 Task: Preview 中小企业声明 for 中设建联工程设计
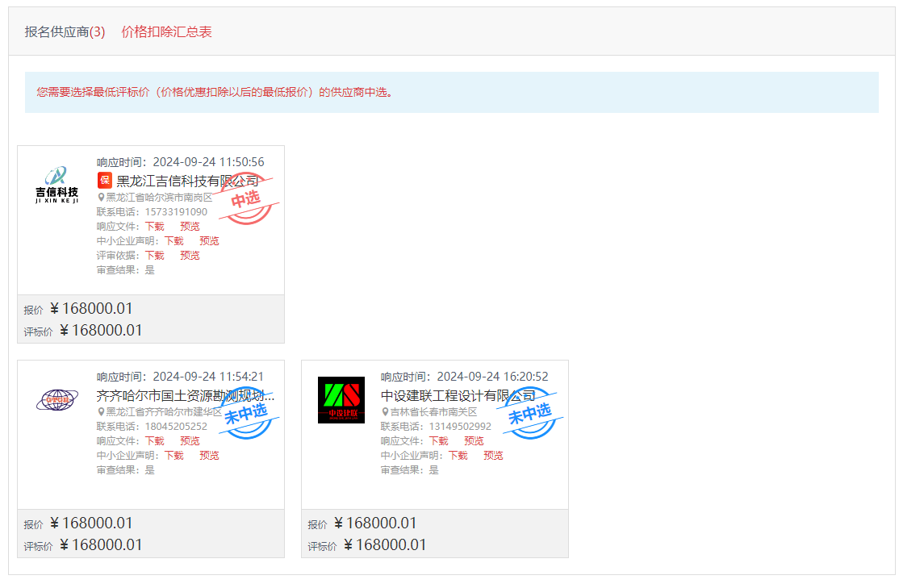(x=493, y=456)
